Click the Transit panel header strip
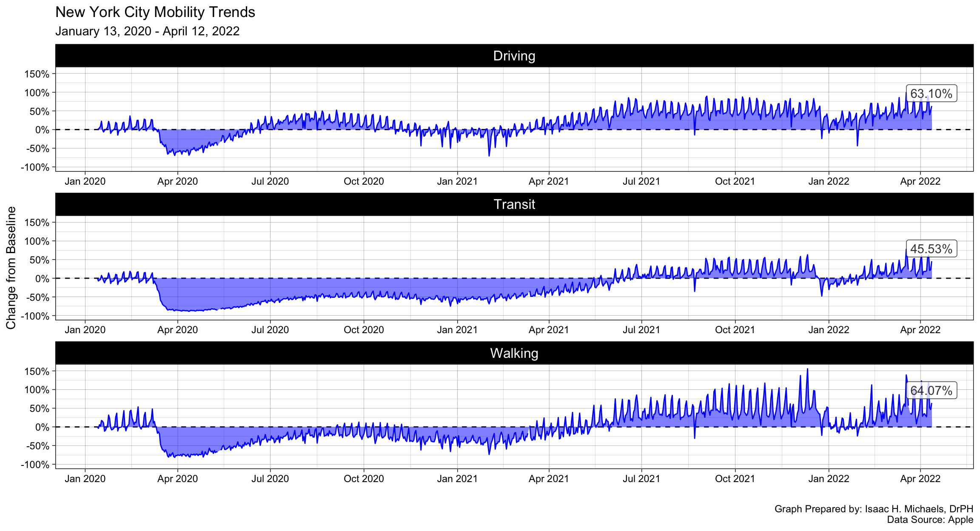This screenshot has width=980, height=531. pyautogui.click(x=514, y=204)
